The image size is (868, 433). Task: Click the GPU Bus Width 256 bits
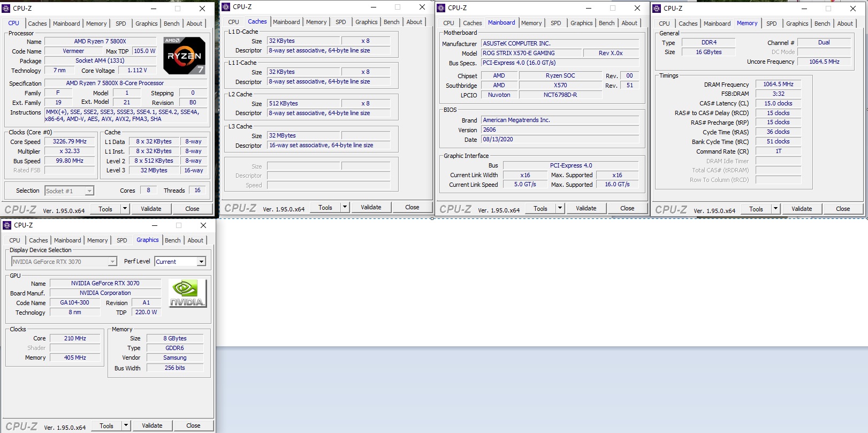[175, 368]
